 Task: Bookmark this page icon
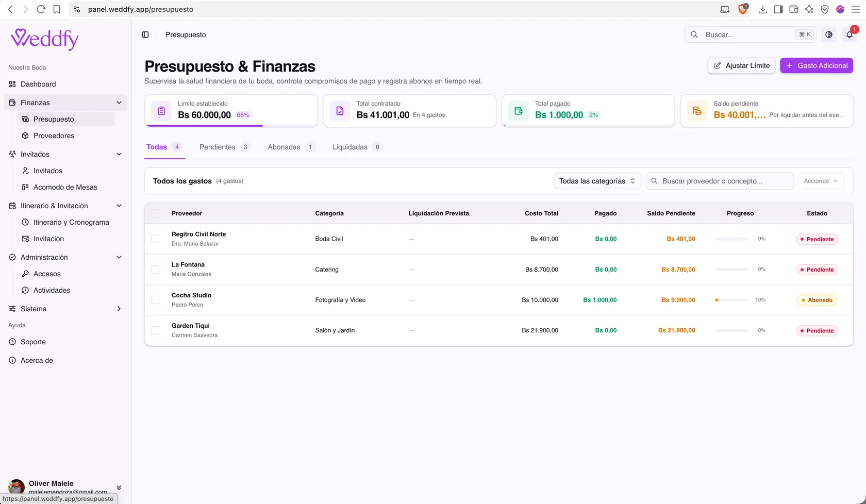pyautogui.click(x=57, y=9)
